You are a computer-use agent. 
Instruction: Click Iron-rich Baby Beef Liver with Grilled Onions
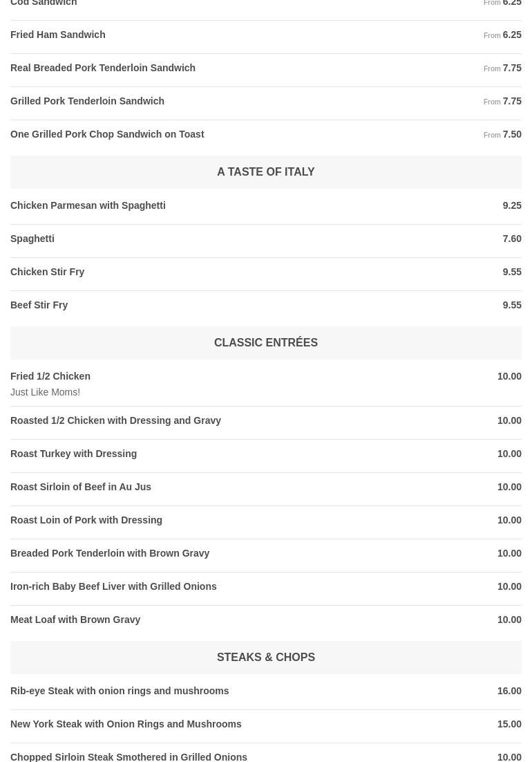pos(113,586)
